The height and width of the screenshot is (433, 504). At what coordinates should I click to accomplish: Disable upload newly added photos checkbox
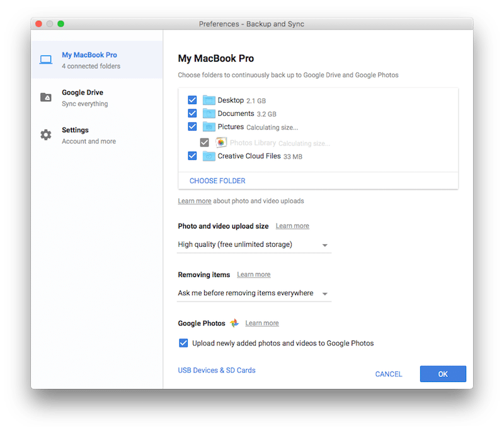pos(183,343)
